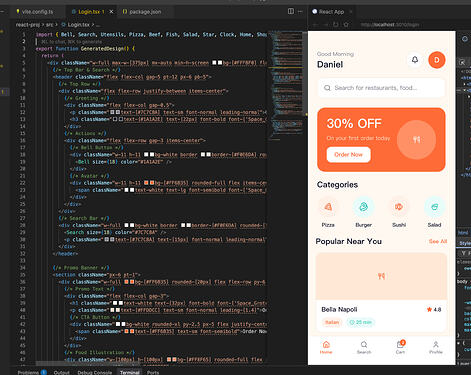
Task: Open Profile in bottom navigation
Action: pyautogui.click(x=436, y=347)
